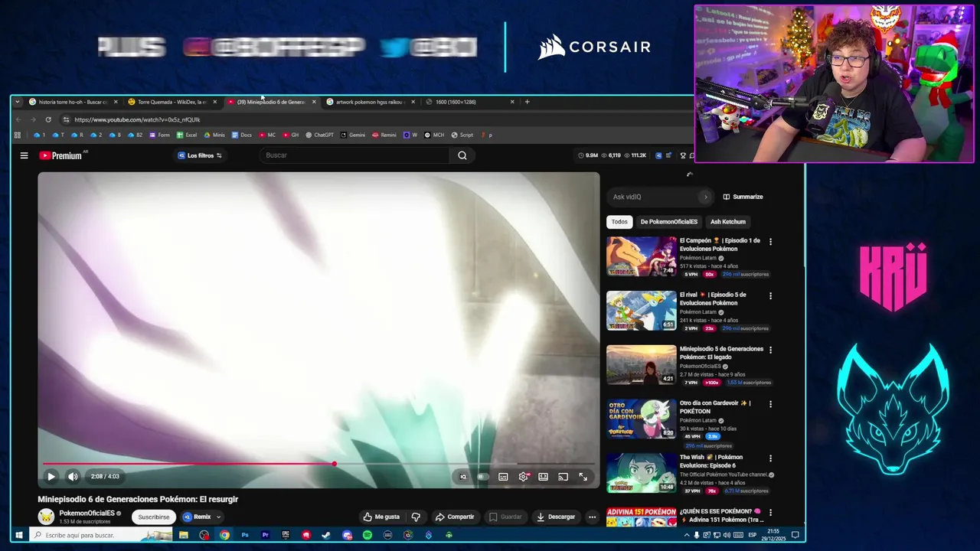Switch to artwork pokemon hgss raikou tab

[x=371, y=102]
